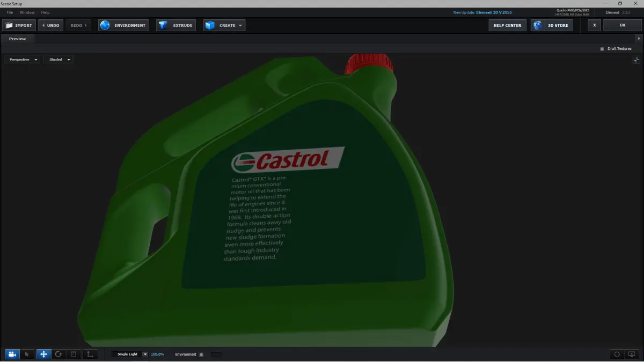Expand the side panel using the right arrow
The height and width of the screenshot is (362, 644).
(x=639, y=39)
